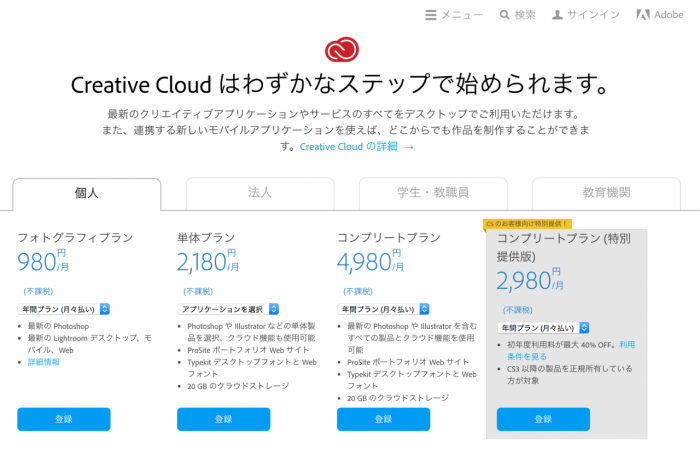
Task: Open コンプリートプラン 4,980円 plan-term dropdown
Action: coord(383,309)
